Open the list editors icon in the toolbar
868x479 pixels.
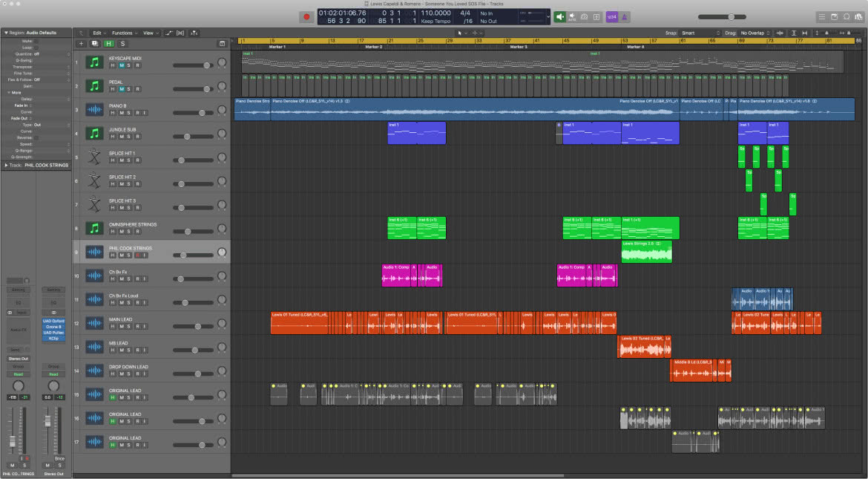(x=822, y=17)
